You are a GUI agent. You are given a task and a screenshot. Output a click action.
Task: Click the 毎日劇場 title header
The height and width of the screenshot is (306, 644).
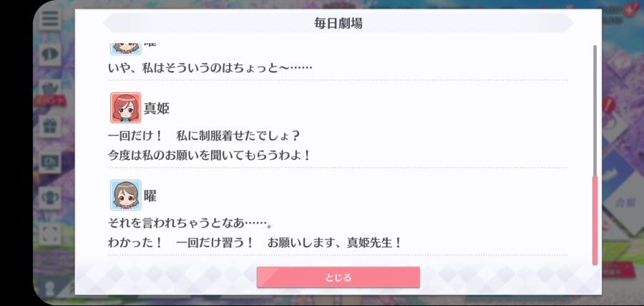click(x=338, y=24)
